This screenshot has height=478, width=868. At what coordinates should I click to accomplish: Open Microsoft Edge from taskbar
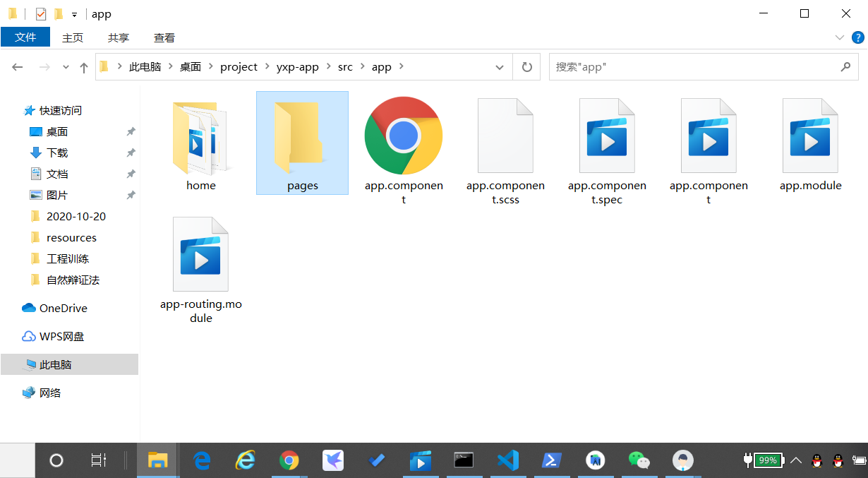(203, 460)
